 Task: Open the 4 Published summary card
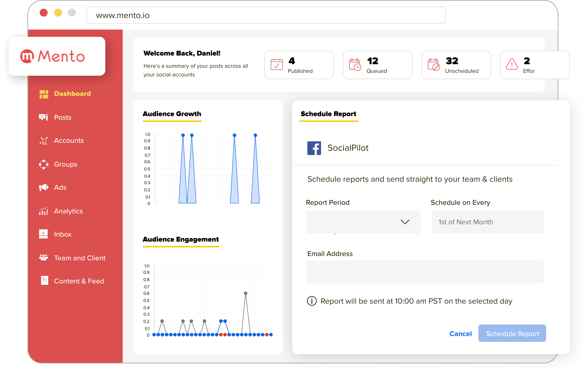coord(299,65)
